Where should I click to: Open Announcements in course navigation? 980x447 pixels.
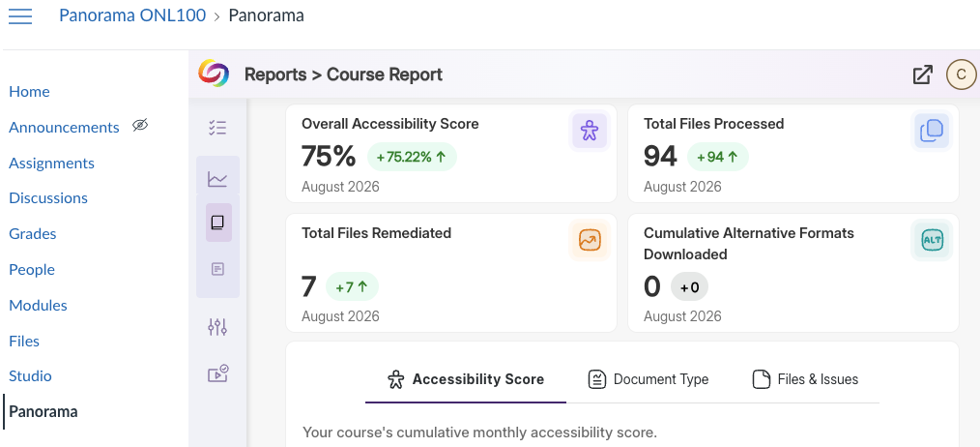pyautogui.click(x=64, y=127)
